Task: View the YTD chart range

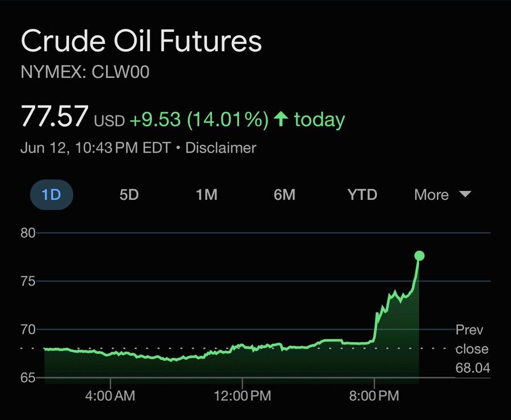Action: click(362, 195)
